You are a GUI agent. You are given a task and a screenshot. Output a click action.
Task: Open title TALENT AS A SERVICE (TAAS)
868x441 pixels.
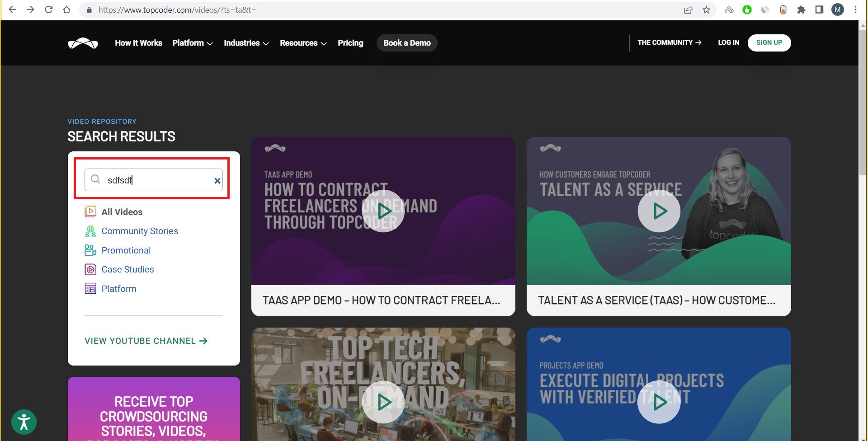(657, 300)
